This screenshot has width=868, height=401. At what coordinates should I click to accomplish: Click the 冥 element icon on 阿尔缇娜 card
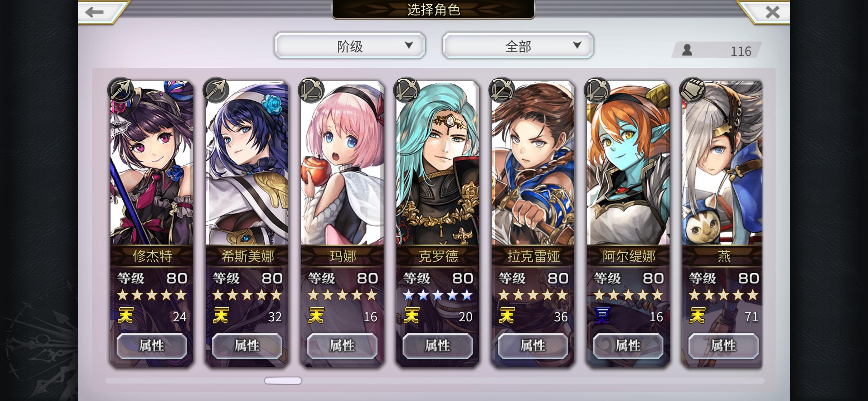pos(602,315)
